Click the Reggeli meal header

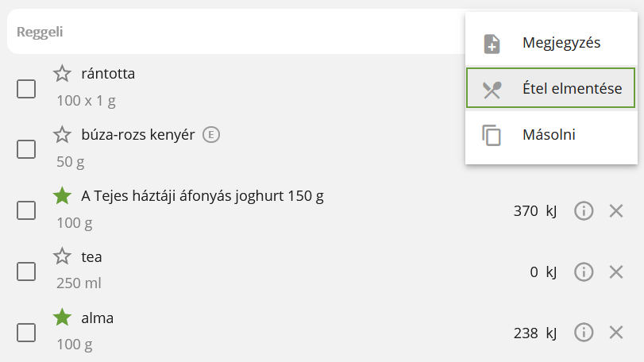click(x=40, y=32)
